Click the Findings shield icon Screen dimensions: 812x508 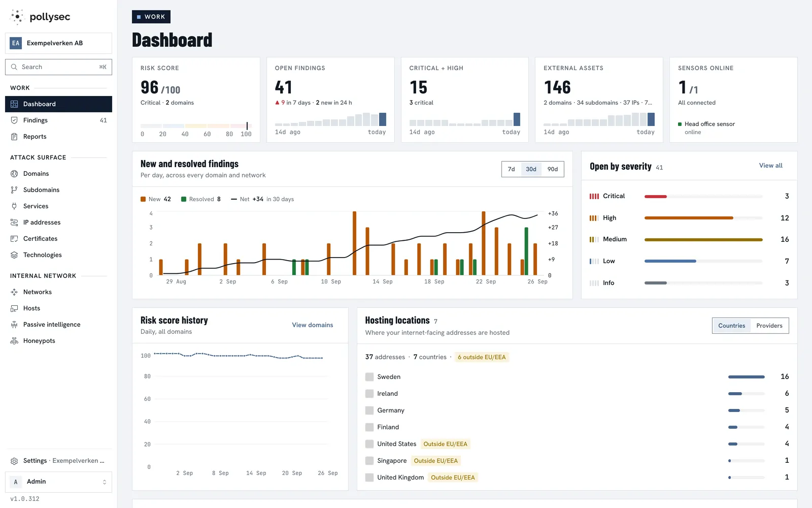pyautogui.click(x=14, y=120)
